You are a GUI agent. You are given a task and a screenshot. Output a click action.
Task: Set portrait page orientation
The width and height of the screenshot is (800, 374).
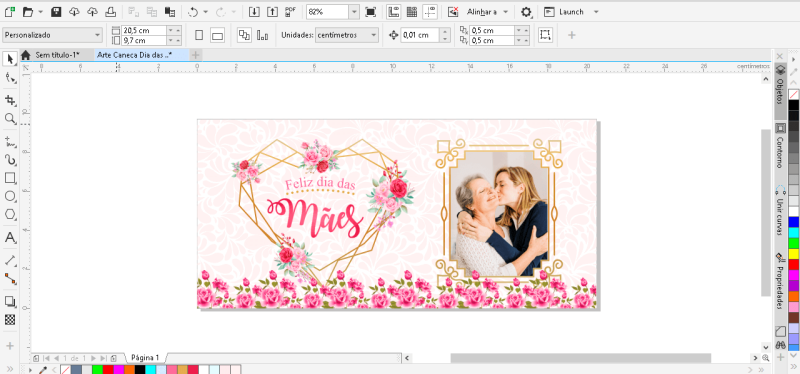(199, 35)
